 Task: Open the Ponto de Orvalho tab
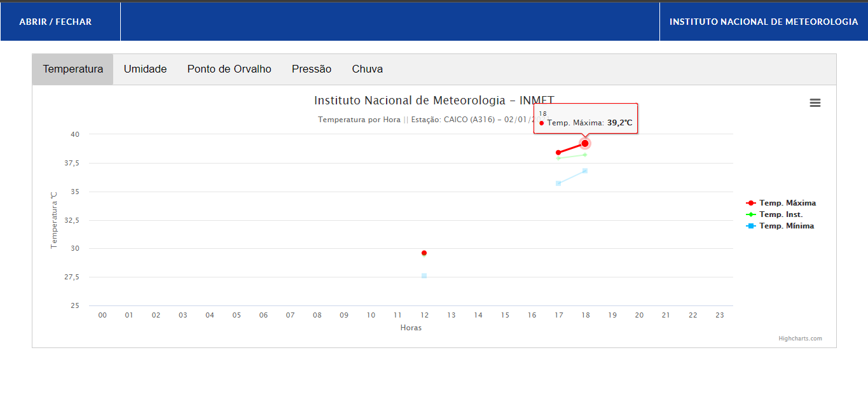pos(229,69)
